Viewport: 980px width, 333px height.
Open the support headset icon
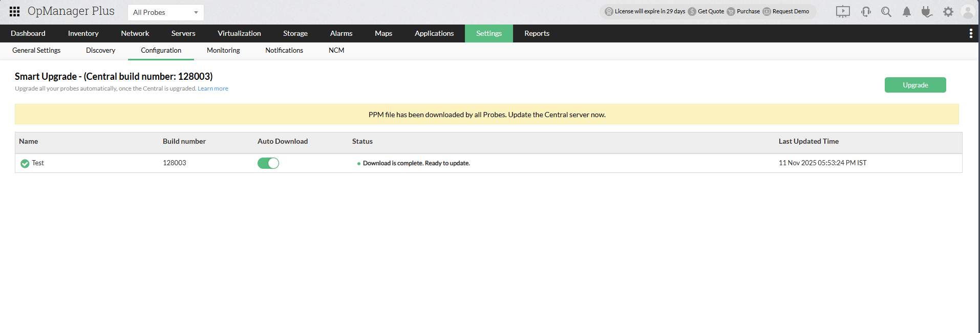tap(866, 12)
